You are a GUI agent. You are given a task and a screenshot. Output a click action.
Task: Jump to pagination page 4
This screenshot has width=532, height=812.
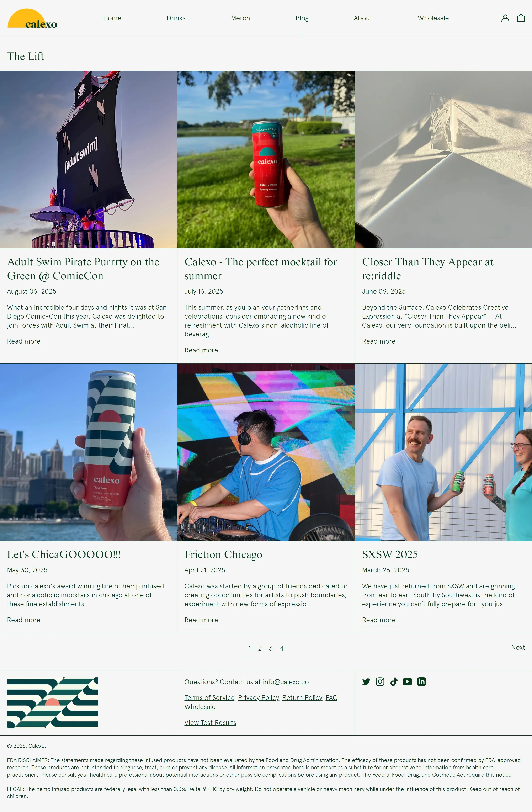tap(282, 648)
